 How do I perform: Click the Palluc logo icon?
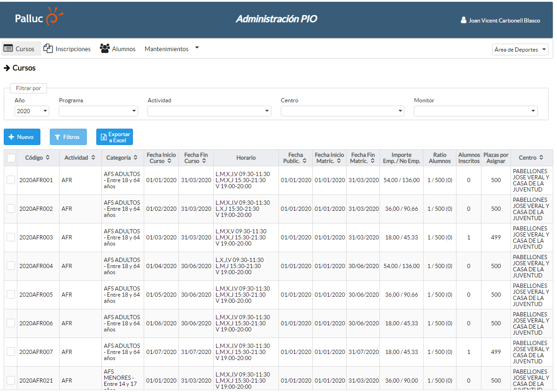(54, 17)
